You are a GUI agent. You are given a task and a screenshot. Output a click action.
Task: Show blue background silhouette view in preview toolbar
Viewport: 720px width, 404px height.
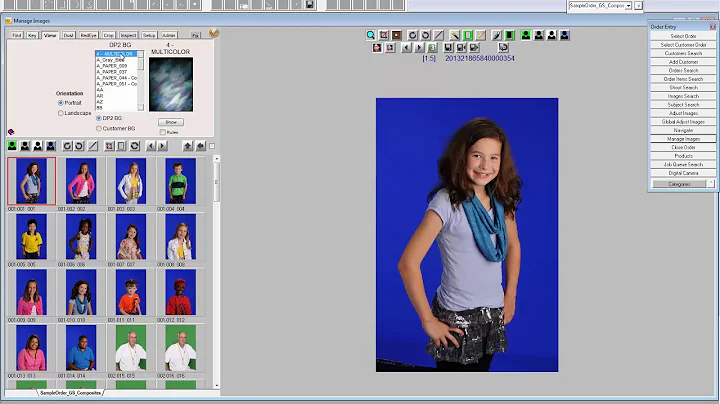point(564,35)
